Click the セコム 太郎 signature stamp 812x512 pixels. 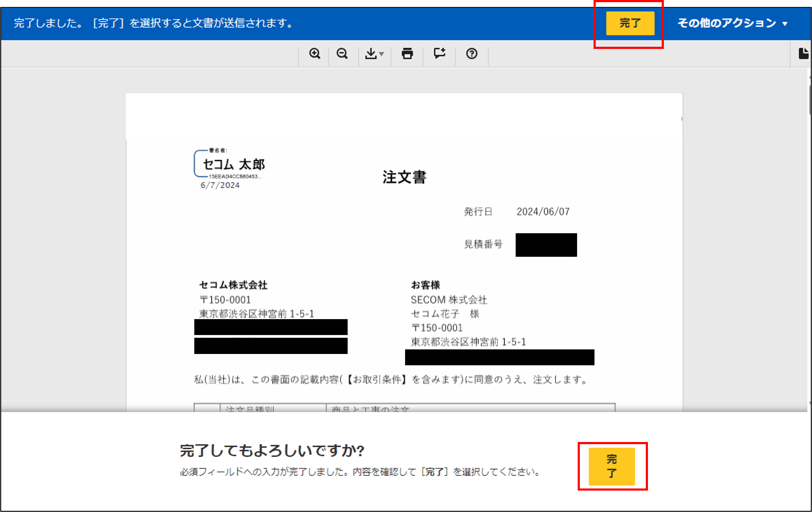tap(229, 164)
